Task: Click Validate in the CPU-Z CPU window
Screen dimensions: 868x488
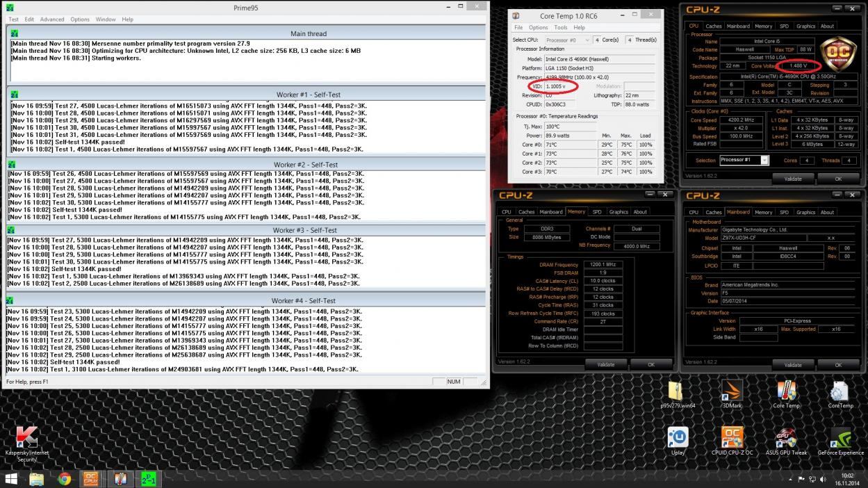Action: [793, 179]
